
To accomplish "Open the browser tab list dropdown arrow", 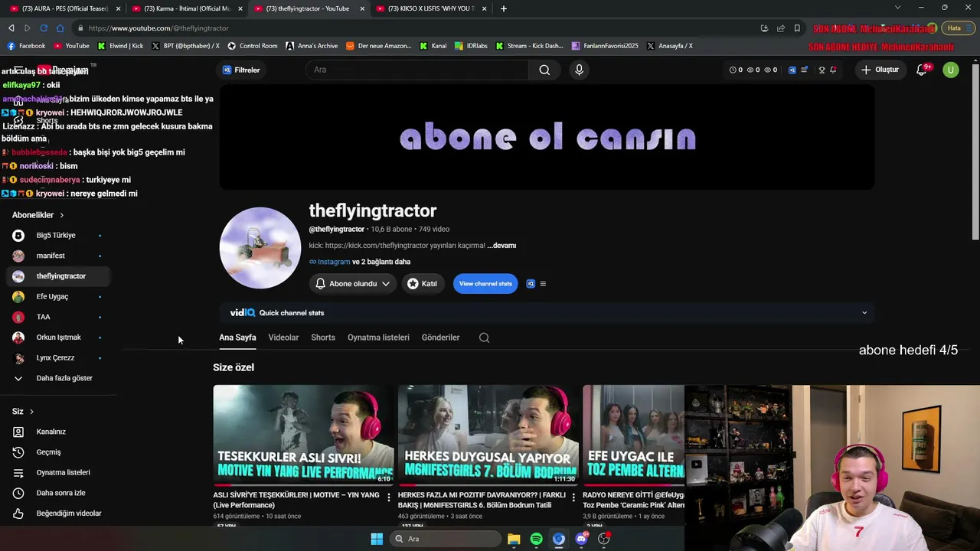I will (x=897, y=8).
